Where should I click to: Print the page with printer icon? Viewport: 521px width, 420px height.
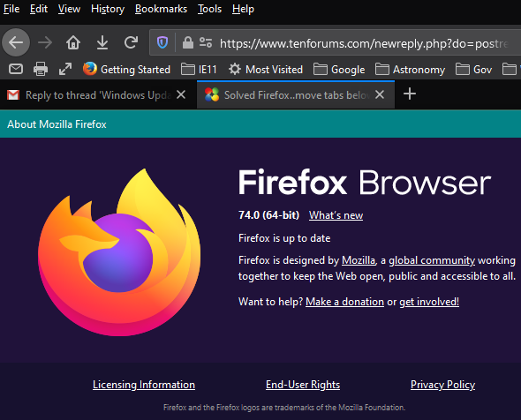pos(41,69)
